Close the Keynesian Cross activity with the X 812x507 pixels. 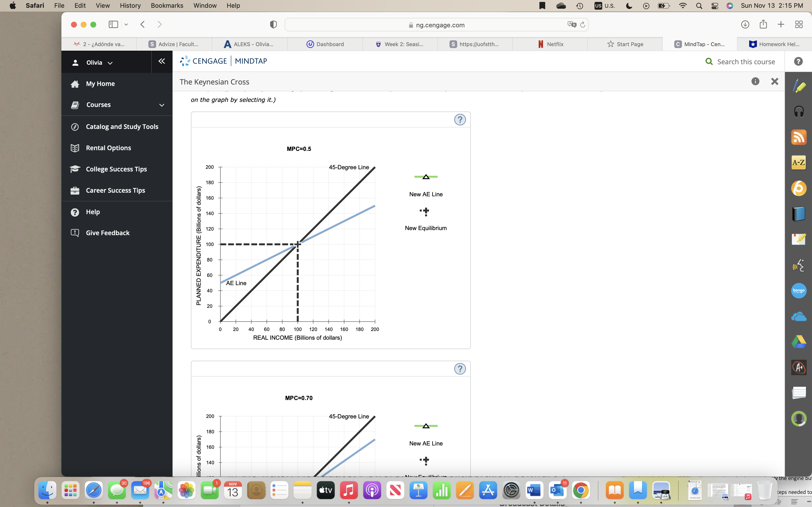(x=775, y=81)
